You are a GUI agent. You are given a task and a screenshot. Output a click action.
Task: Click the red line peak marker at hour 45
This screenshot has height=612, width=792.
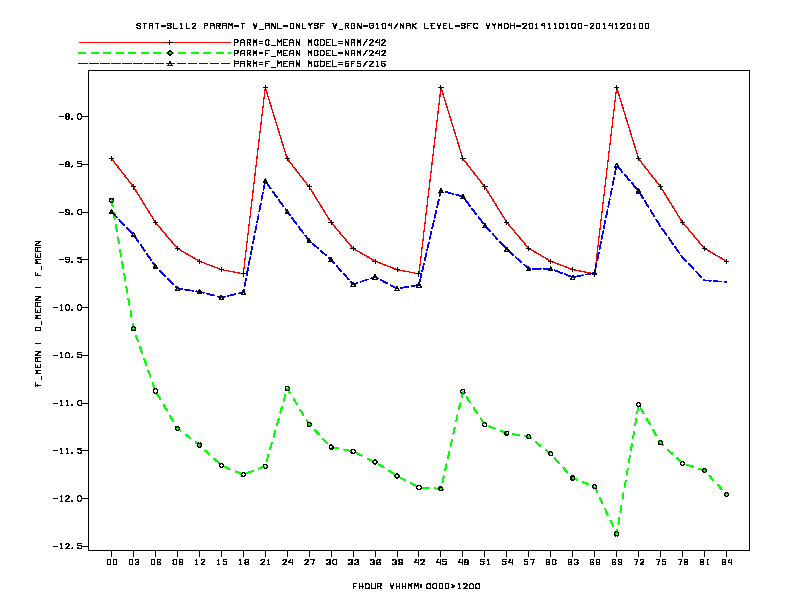[441, 88]
